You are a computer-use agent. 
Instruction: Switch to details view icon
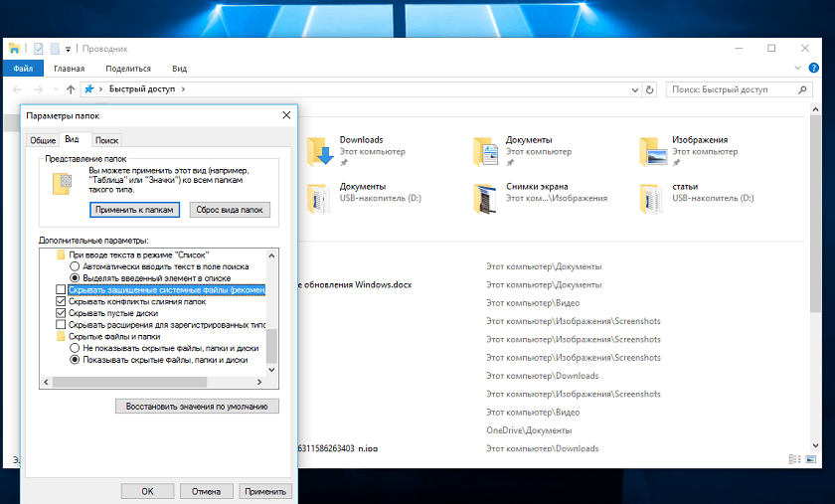[794, 459]
